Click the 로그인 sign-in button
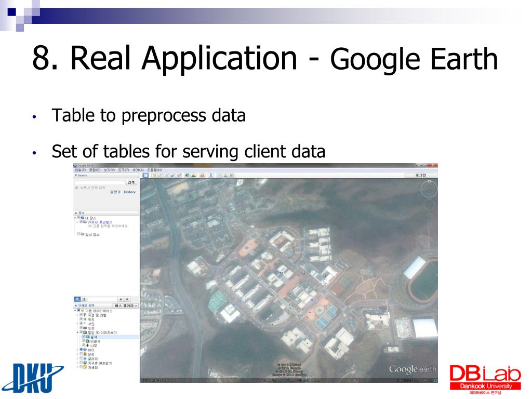 [421, 175]
